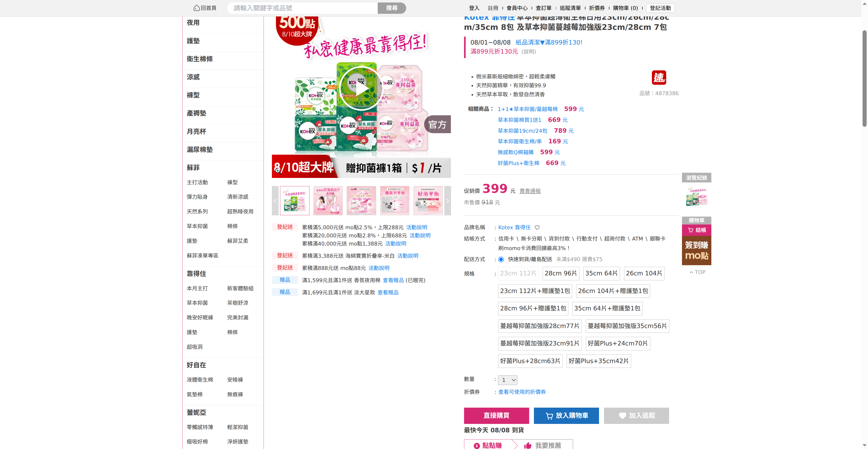The height and width of the screenshot is (449, 868).
Task: Open related product 無感軟Q棉箱購
Action: click(516, 152)
